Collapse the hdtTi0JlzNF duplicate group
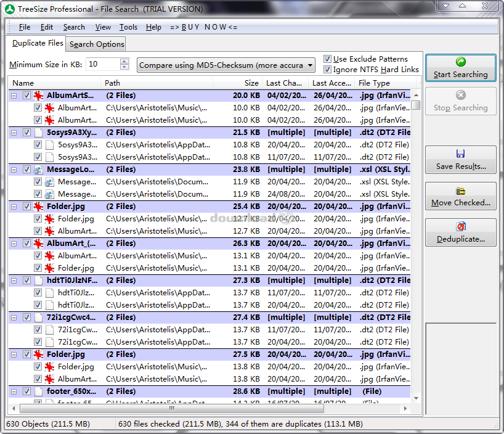 click(14, 280)
